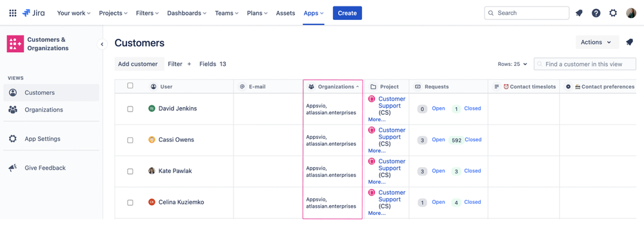Screen dimensions: 644x240
Task: Expand the Teams dropdown
Action: tap(226, 13)
